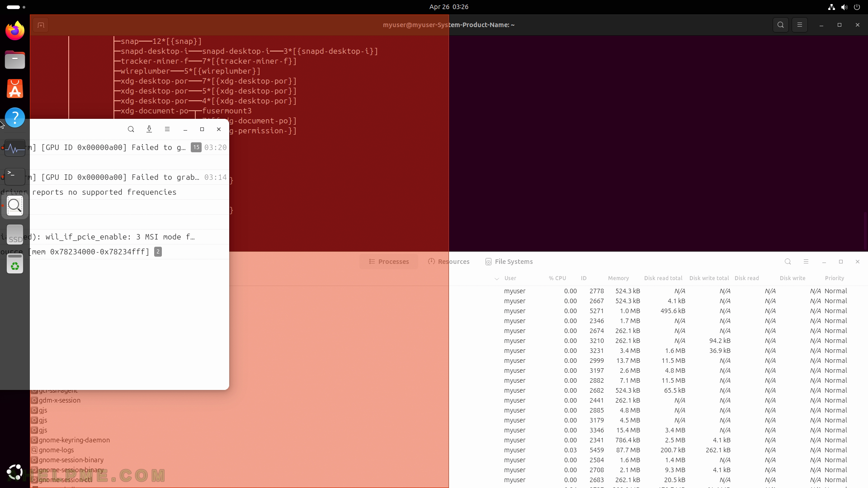
Task: Switch to the Processes tab
Action: pos(389,262)
